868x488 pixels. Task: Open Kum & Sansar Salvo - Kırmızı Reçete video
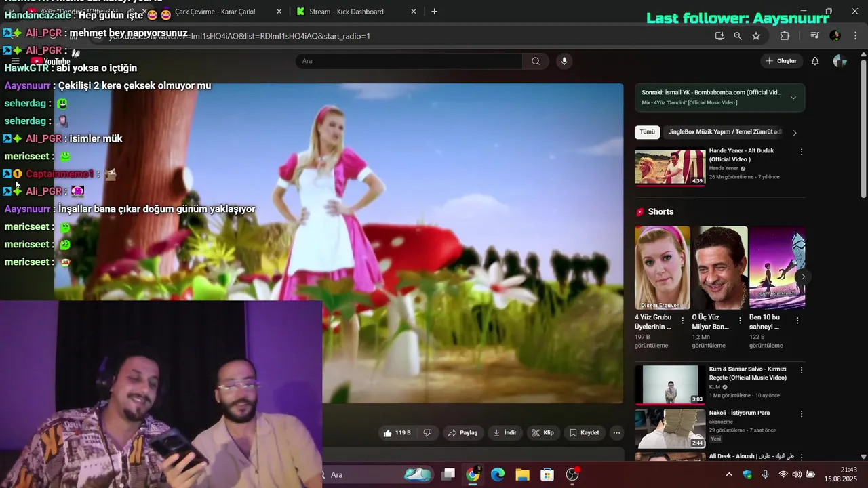670,385
